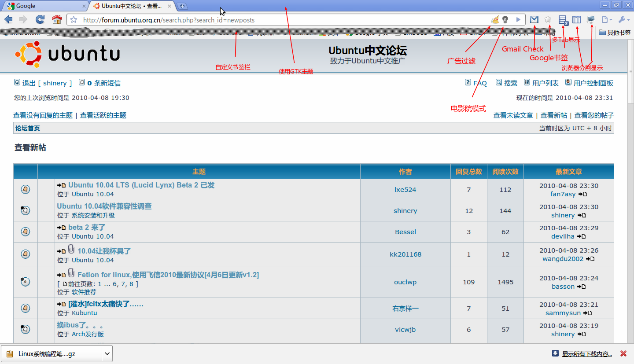Bookmark this page with the address bar star
Screen dimensions: 634x364
tap(74, 20)
